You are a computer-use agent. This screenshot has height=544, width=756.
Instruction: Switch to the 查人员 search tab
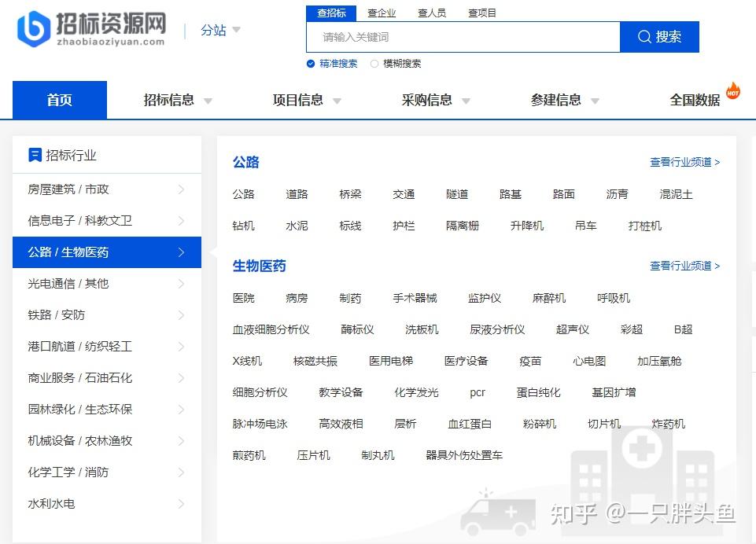(432, 13)
